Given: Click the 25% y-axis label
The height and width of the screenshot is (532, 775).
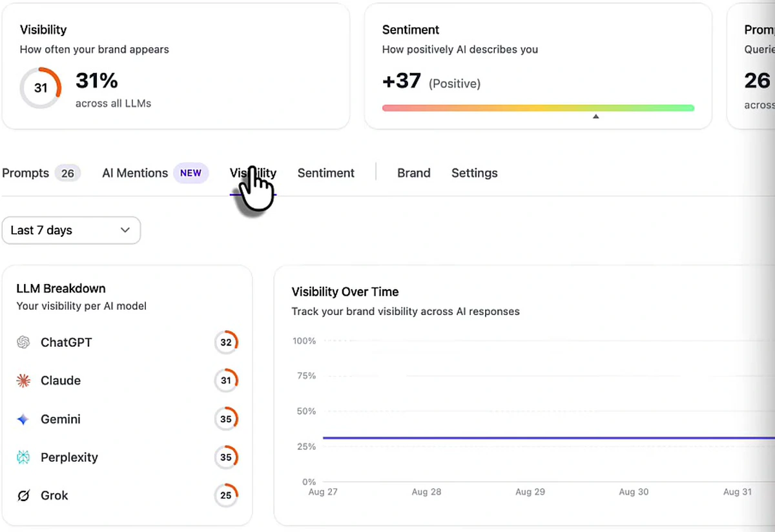Looking at the screenshot, I should [x=307, y=447].
